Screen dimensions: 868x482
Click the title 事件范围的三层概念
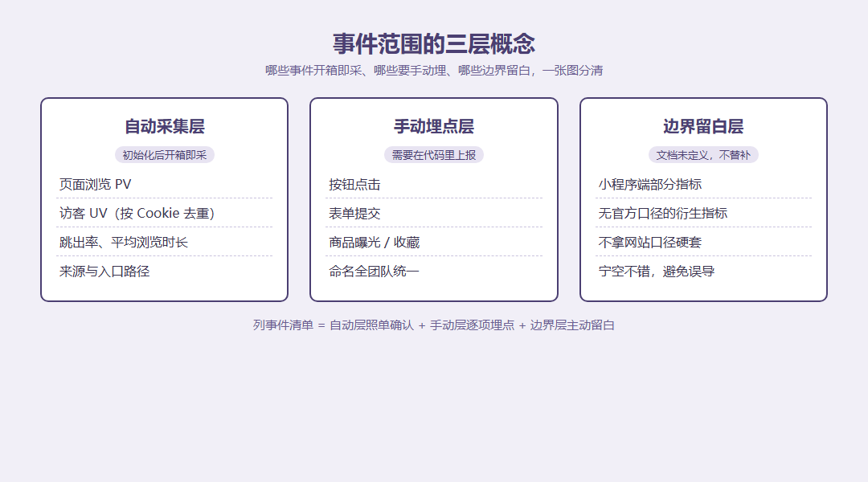pos(434,43)
